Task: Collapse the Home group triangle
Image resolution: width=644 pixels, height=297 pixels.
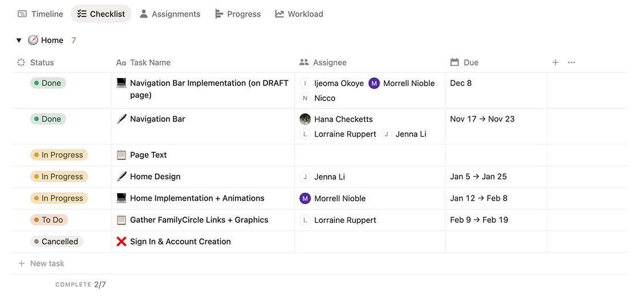Action: pos(19,40)
